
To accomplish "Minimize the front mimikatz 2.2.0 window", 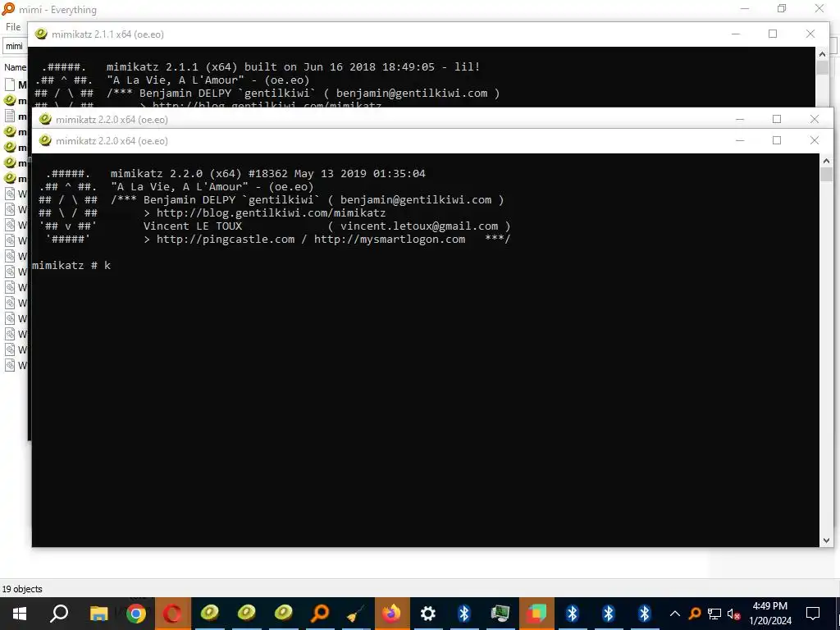I will click(740, 140).
